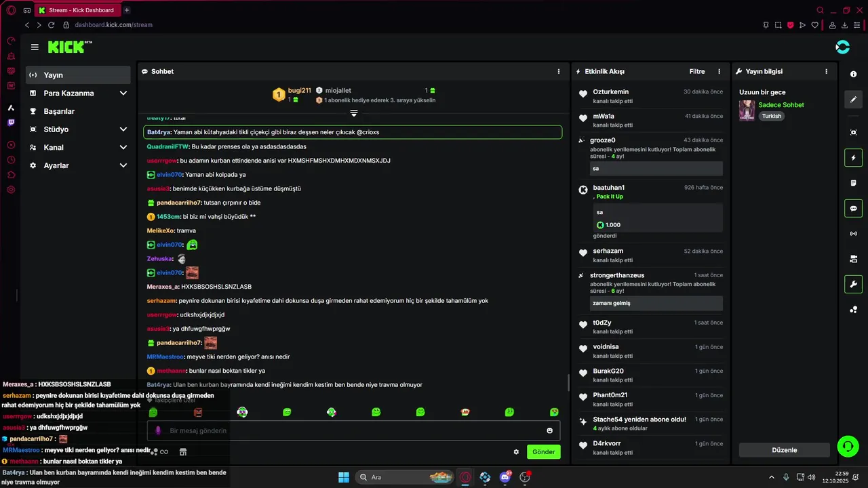Click the red angry emote in quick row

click(198, 412)
